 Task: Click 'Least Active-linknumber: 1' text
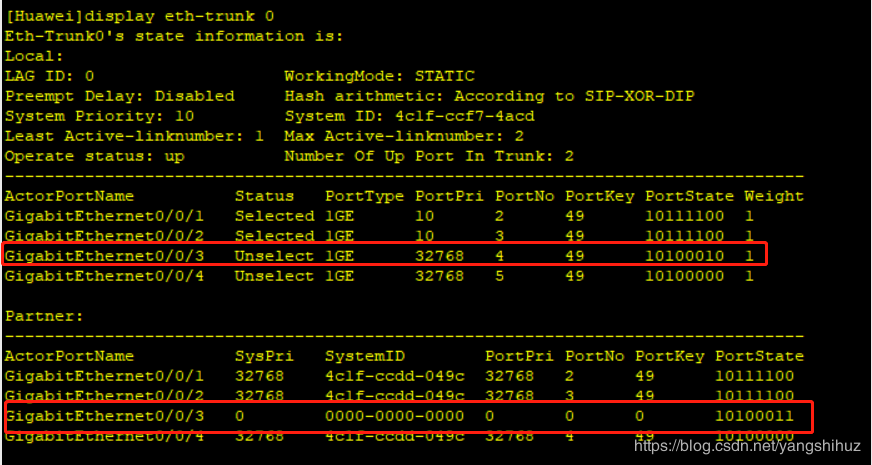pyautogui.click(x=135, y=136)
